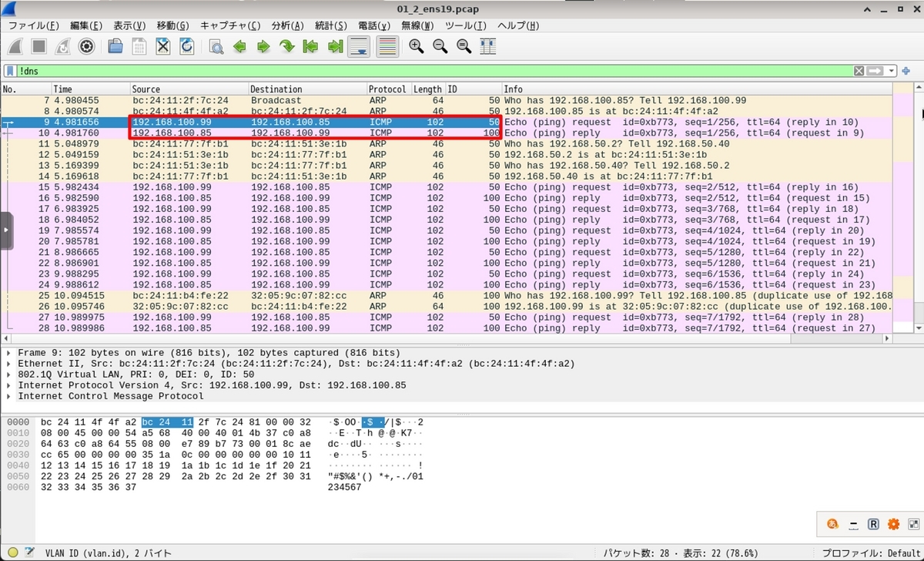Open the 編集(E) menu
The width and height of the screenshot is (924, 561).
(86, 25)
